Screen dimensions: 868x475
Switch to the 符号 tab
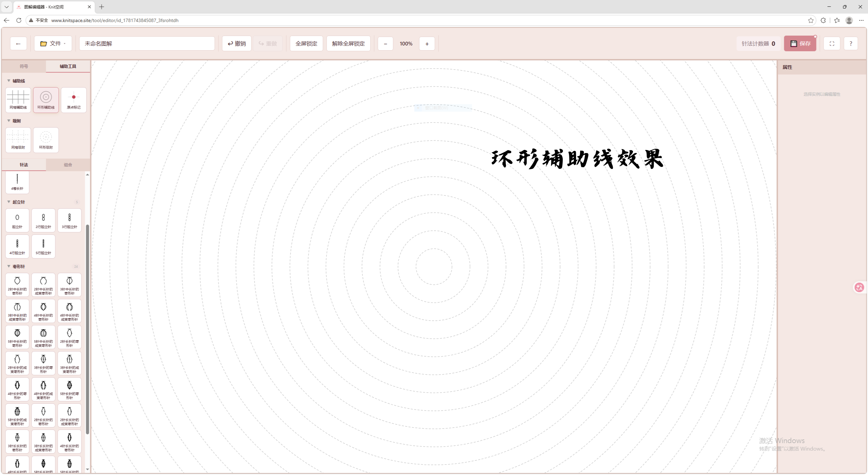coord(24,66)
